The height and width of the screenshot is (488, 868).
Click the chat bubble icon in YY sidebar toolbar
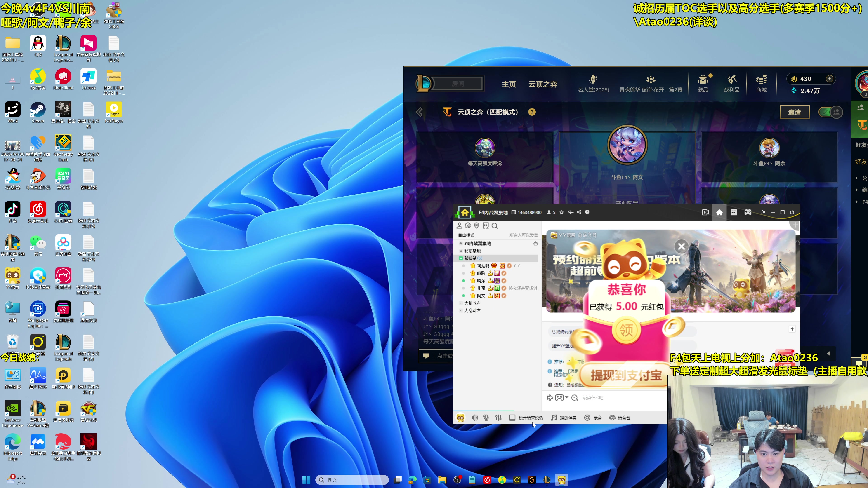click(468, 226)
